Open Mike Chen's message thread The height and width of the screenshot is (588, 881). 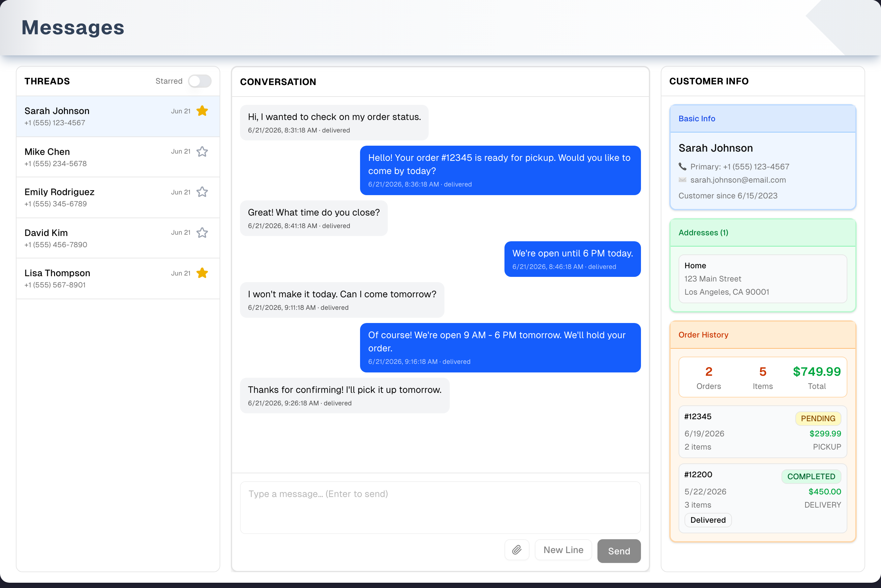(118, 157)
